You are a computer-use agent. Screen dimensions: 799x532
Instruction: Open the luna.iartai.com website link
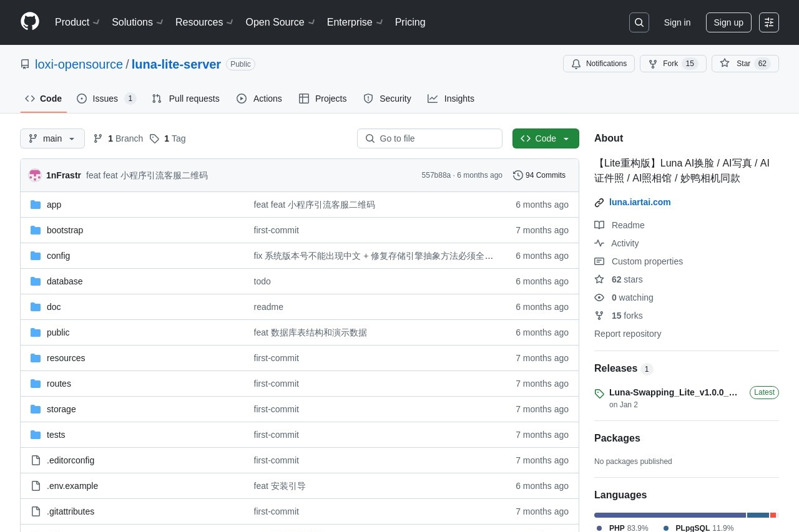point(640,202)
